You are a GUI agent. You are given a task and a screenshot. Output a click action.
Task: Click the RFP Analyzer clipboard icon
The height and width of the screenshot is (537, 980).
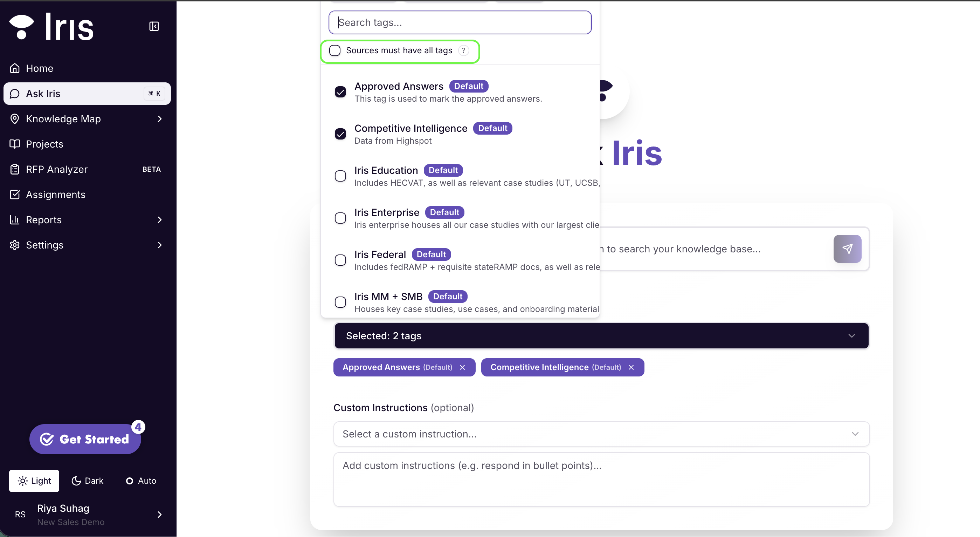[15, 169]
